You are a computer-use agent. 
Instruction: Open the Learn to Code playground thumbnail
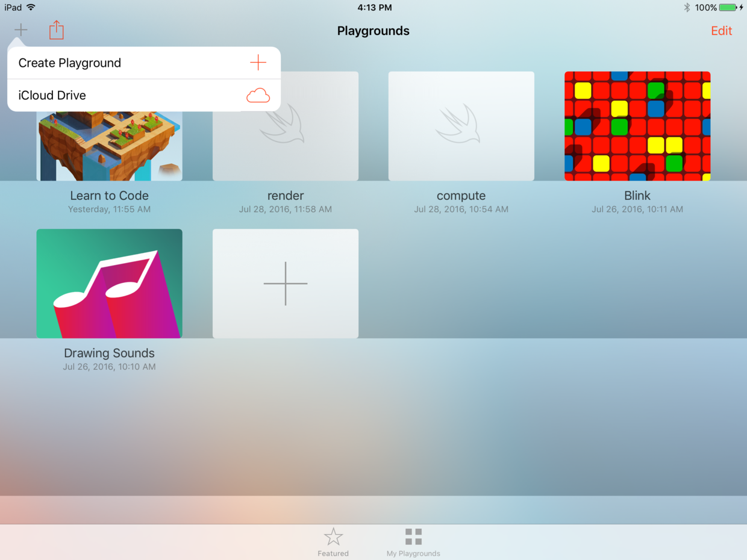pyautogui.click(x=110, y=146)
